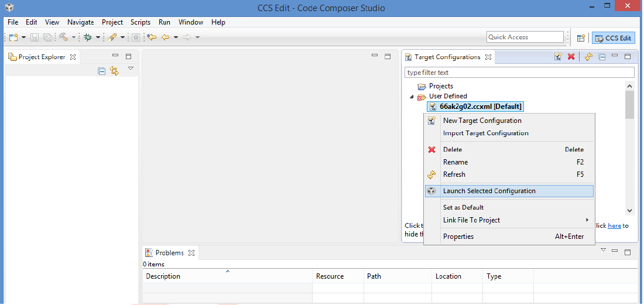Click the Open Perspective icon
The width and height of the screenshot is (644, 305).
581,37
